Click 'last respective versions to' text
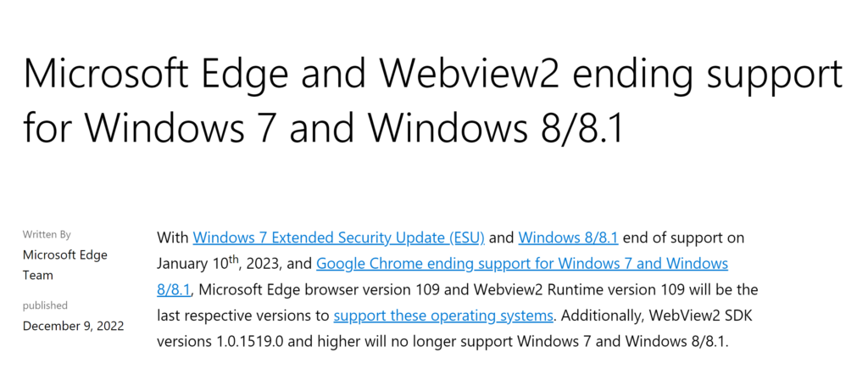 click(243, 316)
